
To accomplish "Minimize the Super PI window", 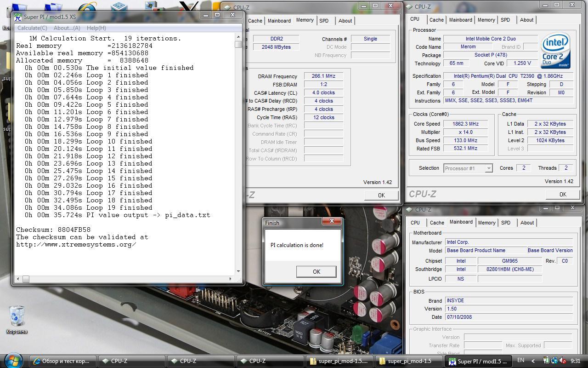I will 205,15.
